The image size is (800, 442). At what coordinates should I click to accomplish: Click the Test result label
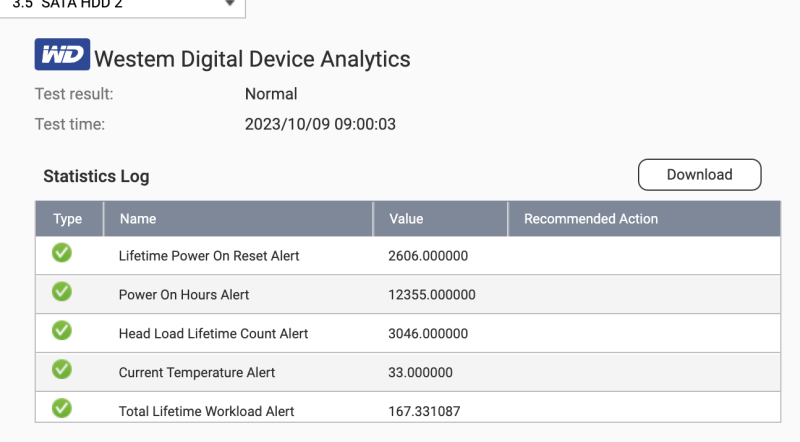pos(74,94)
